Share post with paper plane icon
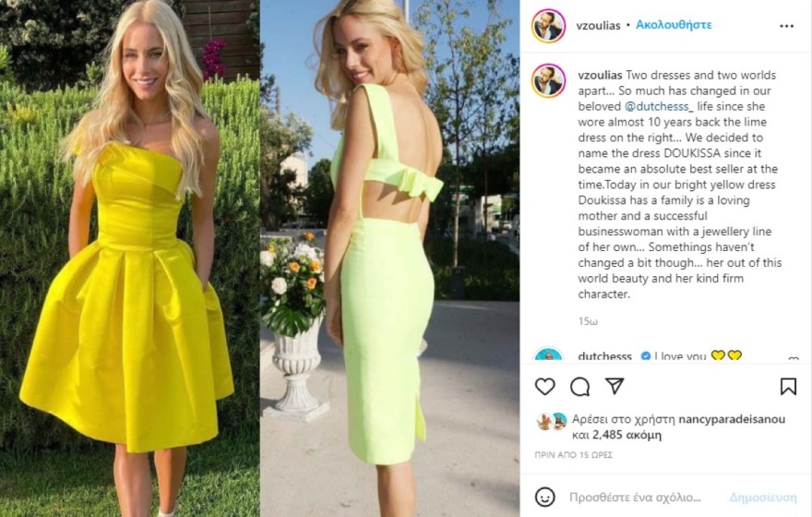This screenshot has height=517, width=812. pyautogui.click(x=615, y=386)
